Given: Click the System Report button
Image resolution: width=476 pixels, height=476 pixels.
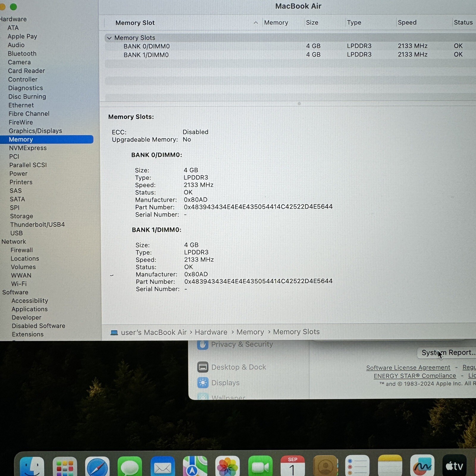Looking at the screenshot, I should pyautogui.click(x=447, y=353).
